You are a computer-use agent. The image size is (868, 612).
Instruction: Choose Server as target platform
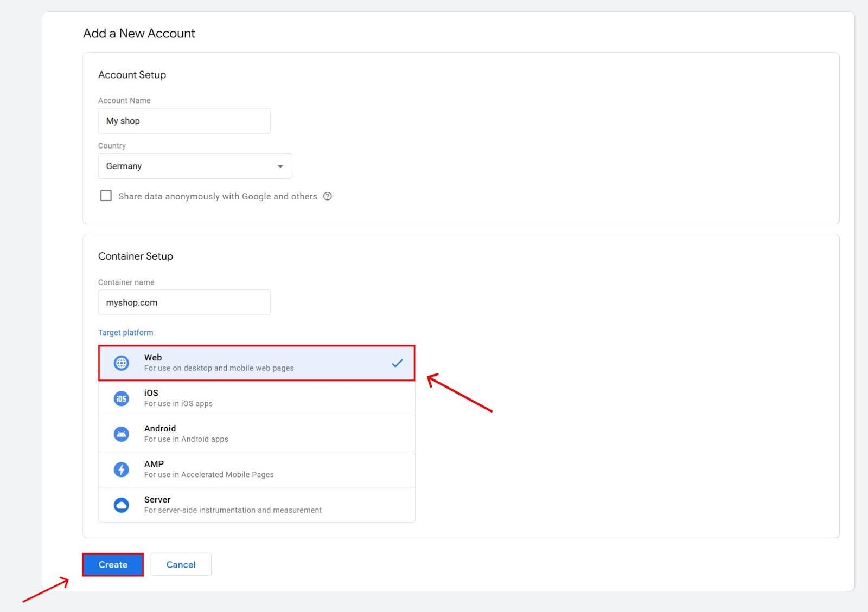[x=257, y=505]
